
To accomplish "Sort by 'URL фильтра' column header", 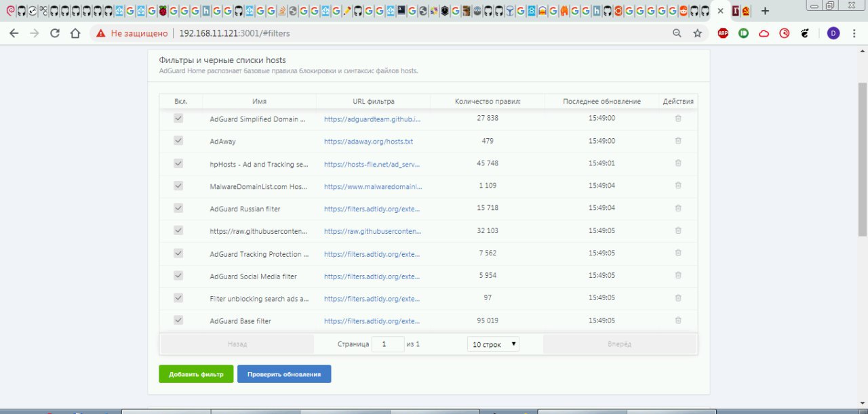I will coord(373,102).
